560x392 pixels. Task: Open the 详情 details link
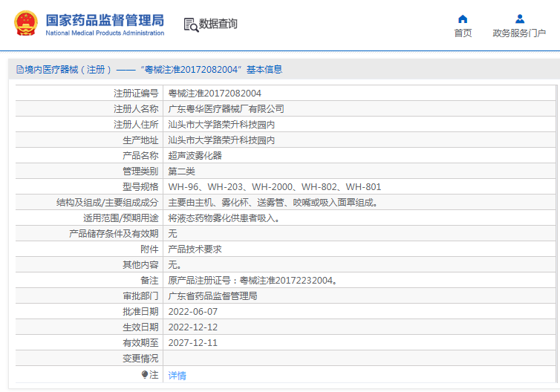[177, 376]
